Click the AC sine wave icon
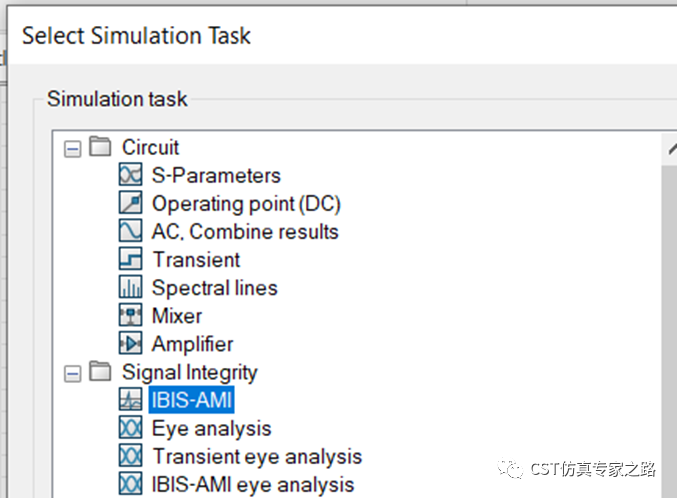The image size is (677, 498). 130,231
